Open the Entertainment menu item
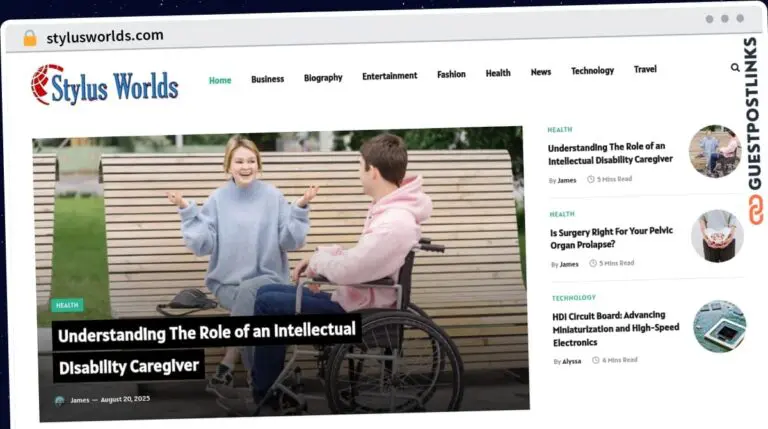 coord(389,76)
